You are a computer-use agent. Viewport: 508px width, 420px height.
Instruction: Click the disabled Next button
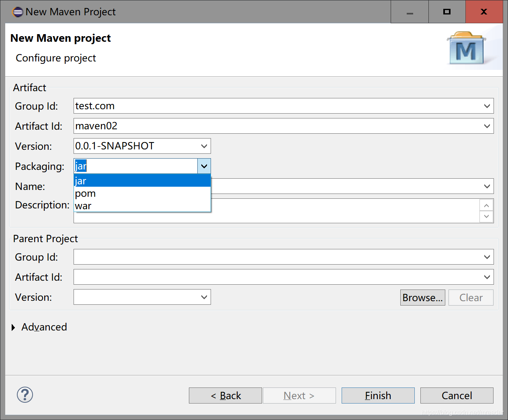[299, 396]
